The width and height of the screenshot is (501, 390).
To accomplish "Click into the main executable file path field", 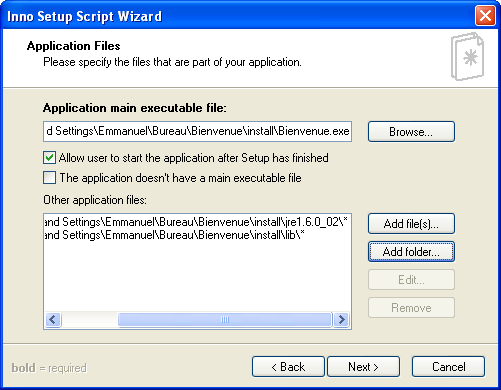I will pos(197,131).
